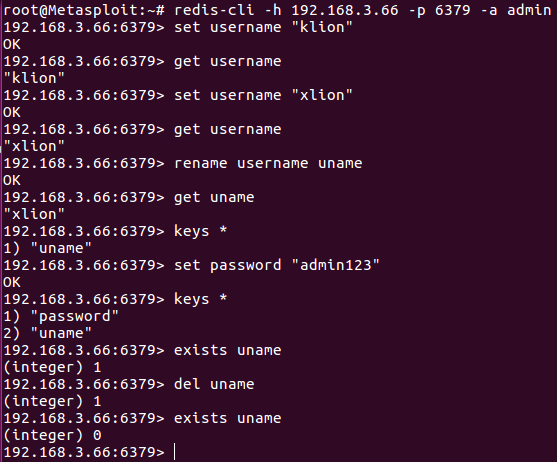Click the first 'keys *' command

[x=200, y=231]
